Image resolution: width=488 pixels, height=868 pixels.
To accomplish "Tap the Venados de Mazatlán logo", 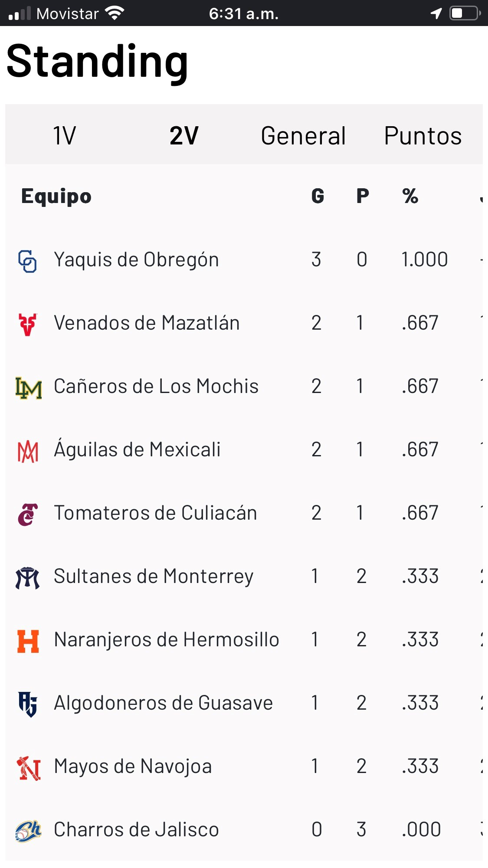I will tap(28, 324).
